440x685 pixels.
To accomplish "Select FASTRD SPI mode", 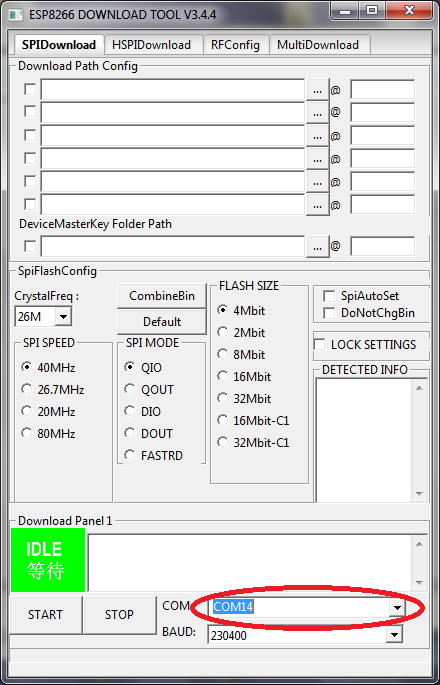I will 130,456.
